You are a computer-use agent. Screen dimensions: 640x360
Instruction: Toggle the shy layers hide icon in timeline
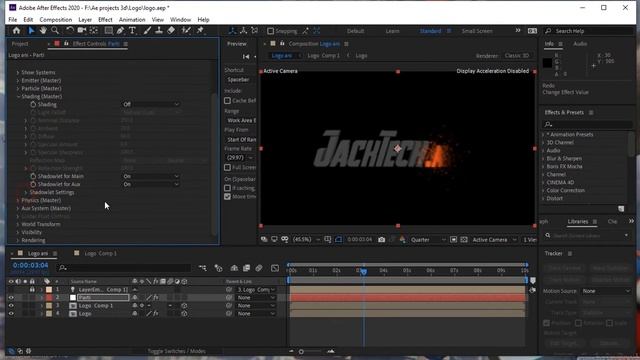(x=234, y=268)
